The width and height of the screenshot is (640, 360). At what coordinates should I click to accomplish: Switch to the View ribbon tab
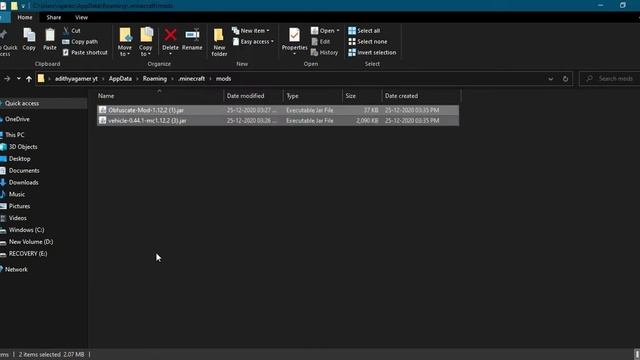(x=81, y=18)
